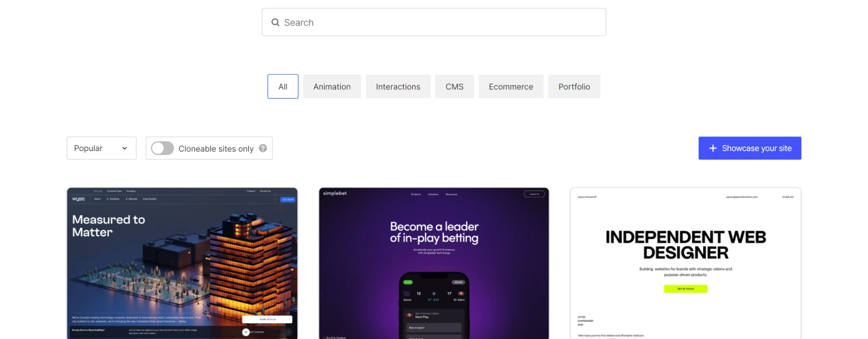Open the Cloneable sites help question icon
868x339 pixels.
(263, 148)
